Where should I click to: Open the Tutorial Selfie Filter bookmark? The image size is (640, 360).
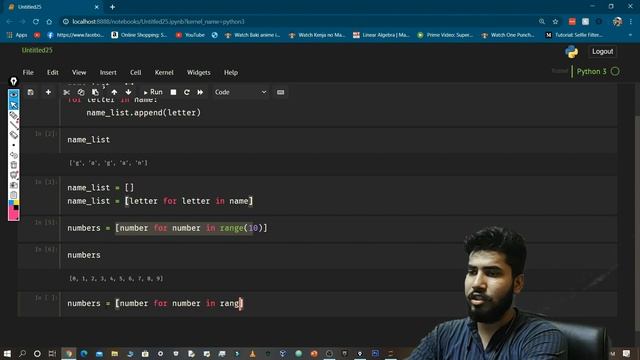(574, 35)
